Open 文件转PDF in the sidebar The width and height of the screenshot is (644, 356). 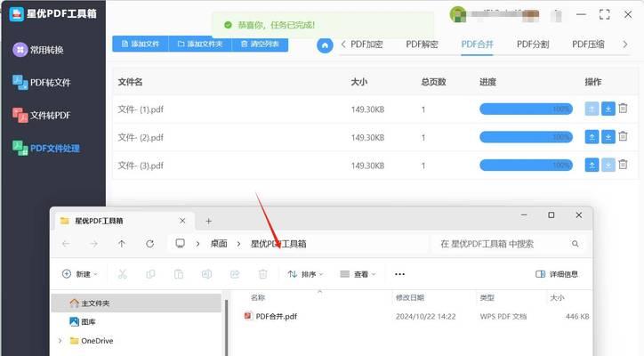click(42, 115)
